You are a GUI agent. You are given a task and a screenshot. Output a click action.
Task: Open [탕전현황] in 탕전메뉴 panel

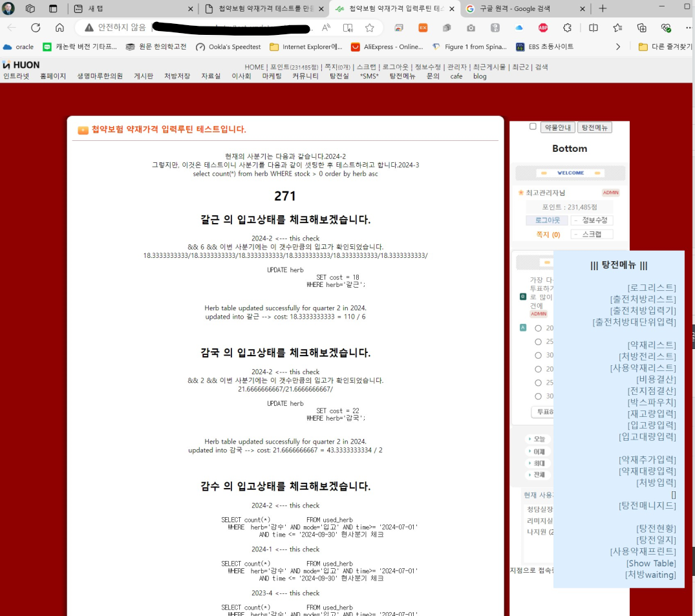656,529
